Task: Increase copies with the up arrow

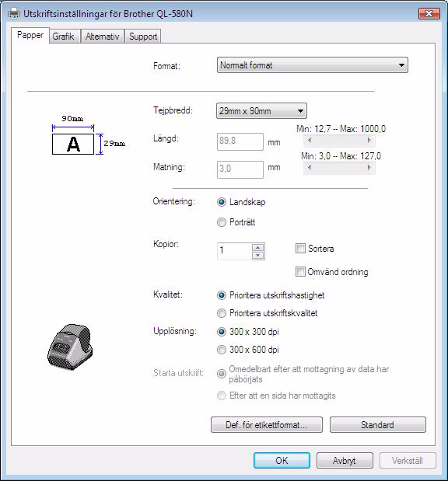Action: coord(258,247)
